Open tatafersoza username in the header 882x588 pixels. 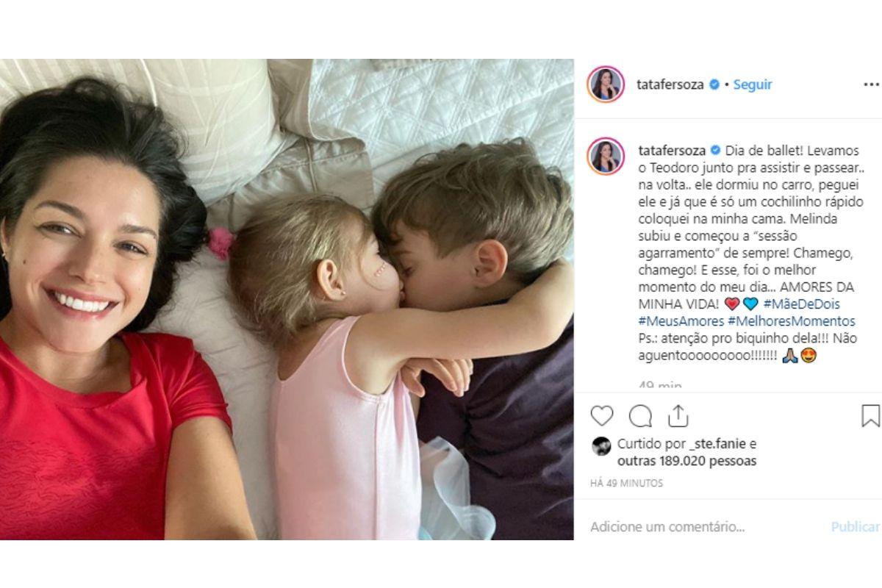point(671,85)
